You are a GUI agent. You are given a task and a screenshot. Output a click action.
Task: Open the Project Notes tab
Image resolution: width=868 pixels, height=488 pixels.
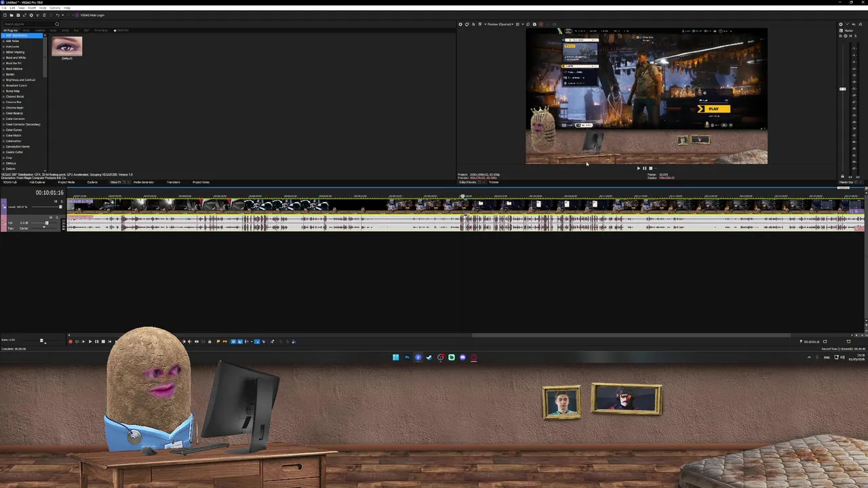click(x=201, y=182)
